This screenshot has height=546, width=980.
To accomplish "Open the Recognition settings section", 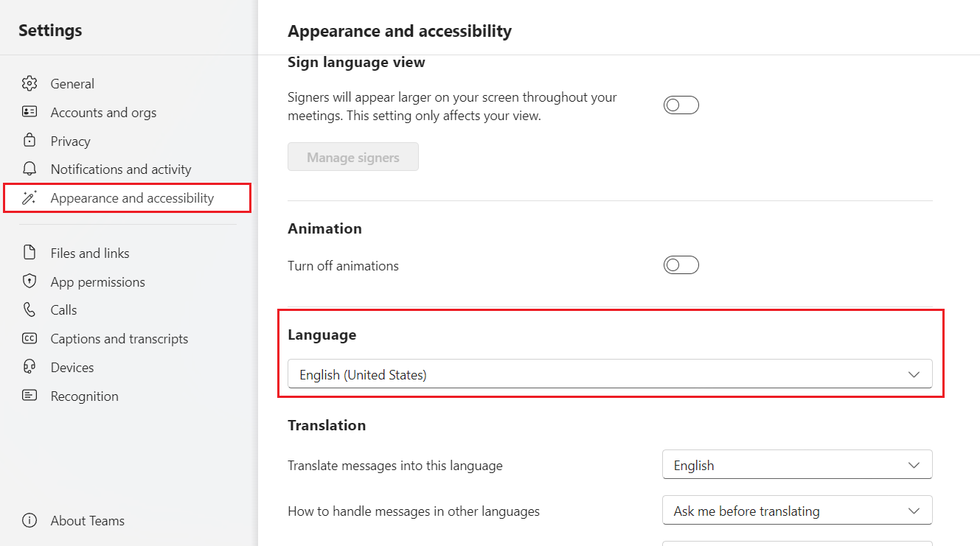I will (x=84, y=396).
